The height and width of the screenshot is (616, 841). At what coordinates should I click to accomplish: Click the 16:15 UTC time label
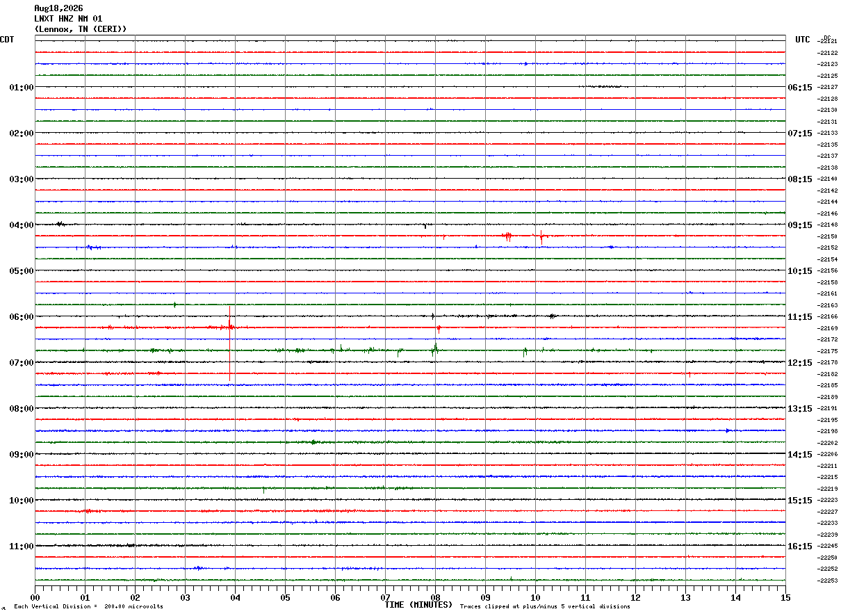pyautogui.click(x=799, y=546)
